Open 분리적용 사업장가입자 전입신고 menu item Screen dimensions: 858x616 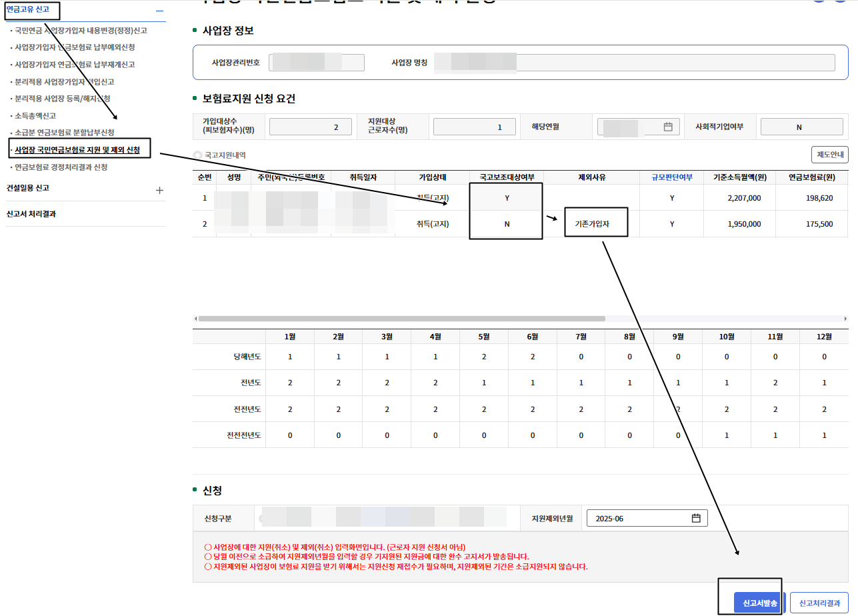(64, 82)
